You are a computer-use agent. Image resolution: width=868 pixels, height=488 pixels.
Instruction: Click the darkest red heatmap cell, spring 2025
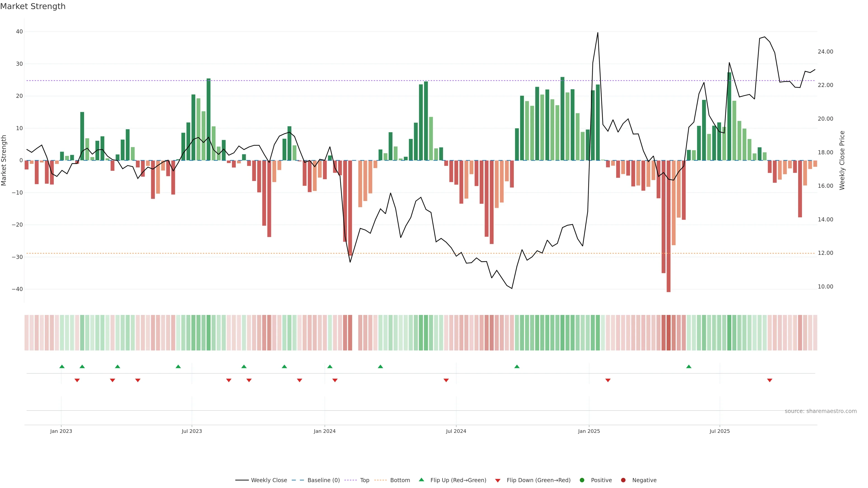[669, 333]
